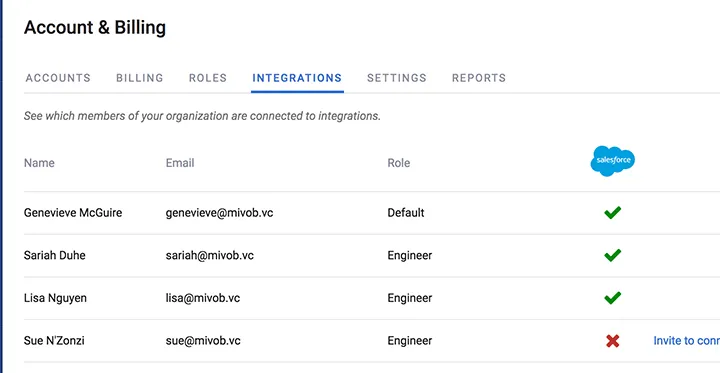Click Sariah Duhe's green Salesforce checkmark
Viewport: 720px width, 373px height.
point(613,255)
